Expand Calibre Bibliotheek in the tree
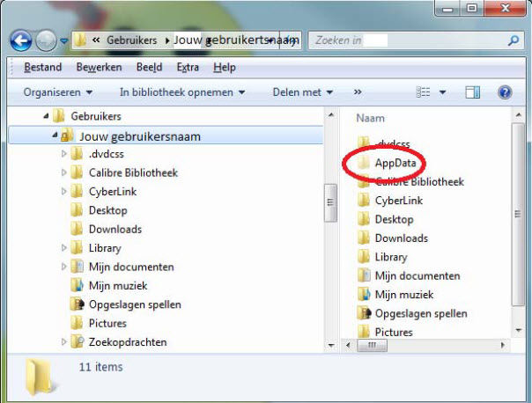This screenshot has height=403, width=532. (63, 172)
